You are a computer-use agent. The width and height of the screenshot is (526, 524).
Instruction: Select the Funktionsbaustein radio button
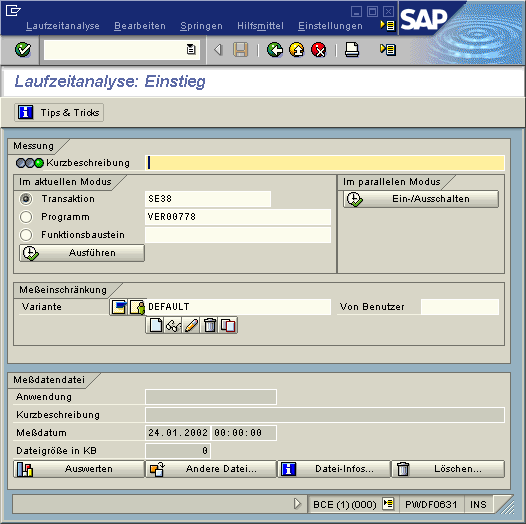[26, 234]
